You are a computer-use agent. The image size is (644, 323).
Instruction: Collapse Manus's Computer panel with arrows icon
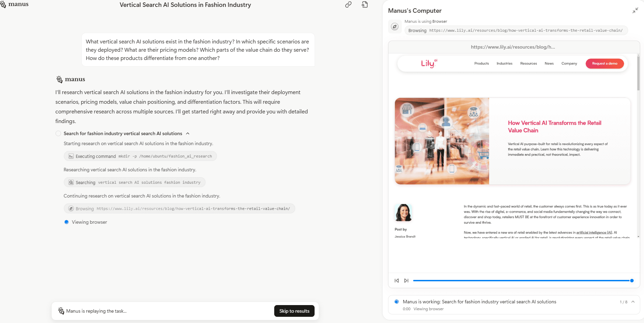635,11
